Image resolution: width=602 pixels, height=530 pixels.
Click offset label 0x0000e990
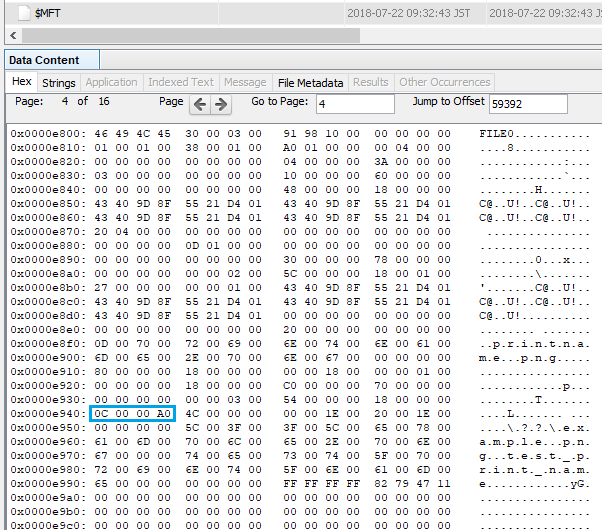coord(48,484)
